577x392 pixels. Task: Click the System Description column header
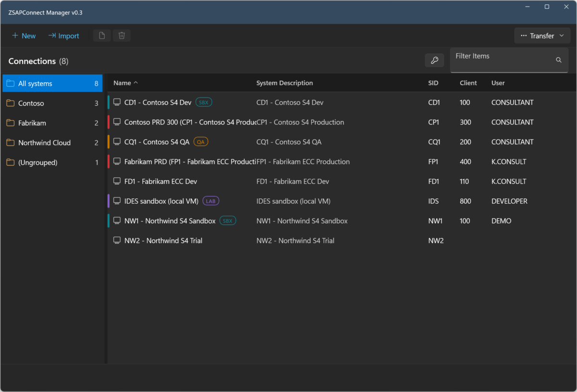point(285,83)
